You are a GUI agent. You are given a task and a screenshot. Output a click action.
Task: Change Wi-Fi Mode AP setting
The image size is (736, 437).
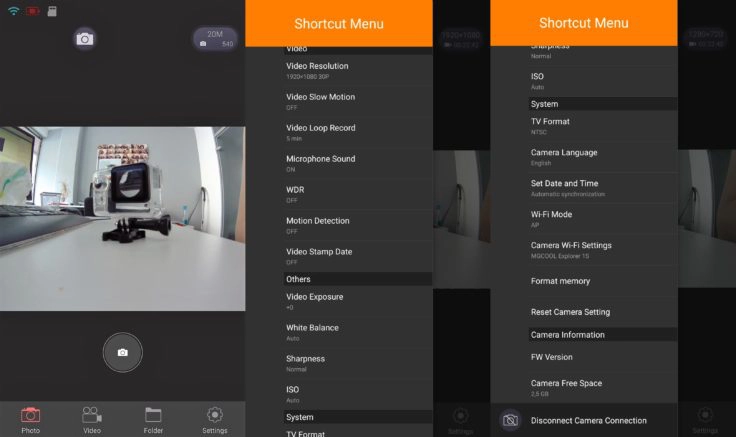coord(603,219)
